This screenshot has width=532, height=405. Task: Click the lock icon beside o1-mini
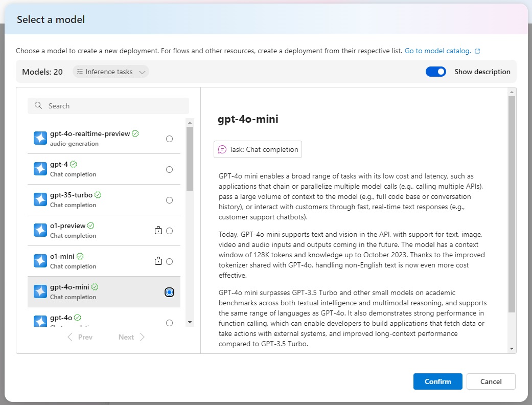[158, 261]
